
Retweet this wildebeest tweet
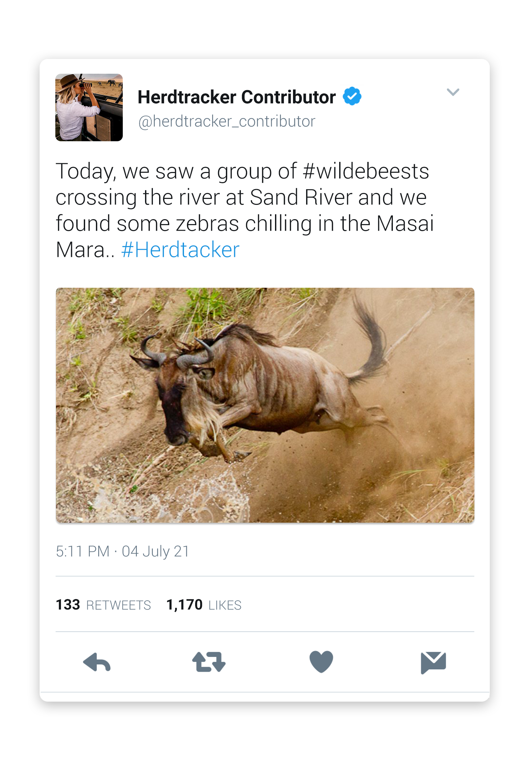(x=209, y=662)
